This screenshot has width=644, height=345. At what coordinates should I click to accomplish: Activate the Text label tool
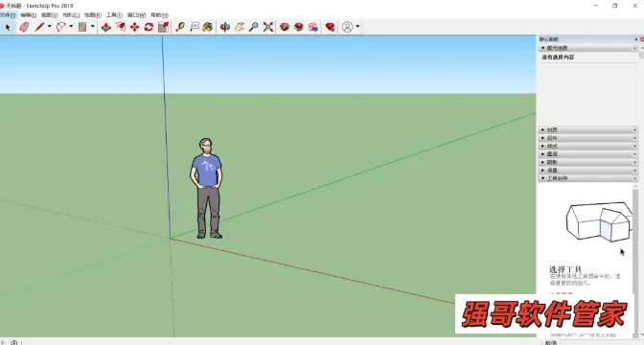click(195, 27)
